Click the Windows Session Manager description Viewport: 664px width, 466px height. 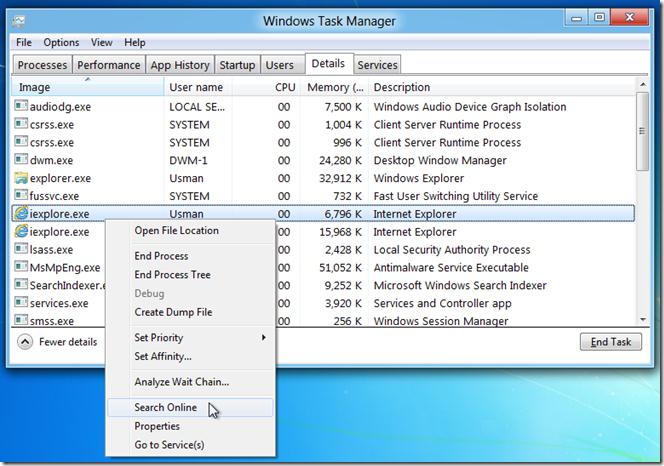(x=441, y=321)
